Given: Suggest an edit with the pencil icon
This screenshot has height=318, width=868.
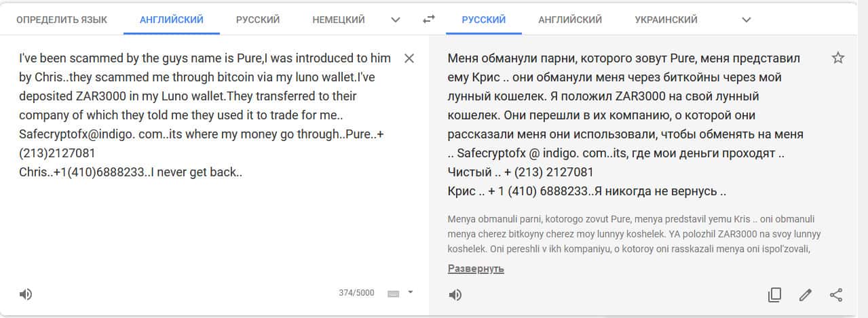Looking at the screenshot, I should coord(806,294).
